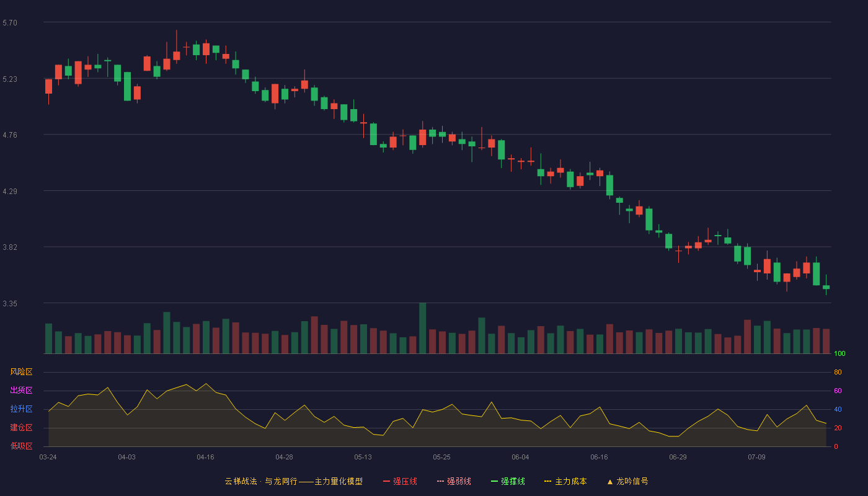The height and width of the screenshot is (496, 868).
Task: Select the 云梯战法 主力量化模型 legend title
Action: click(293, 481)
